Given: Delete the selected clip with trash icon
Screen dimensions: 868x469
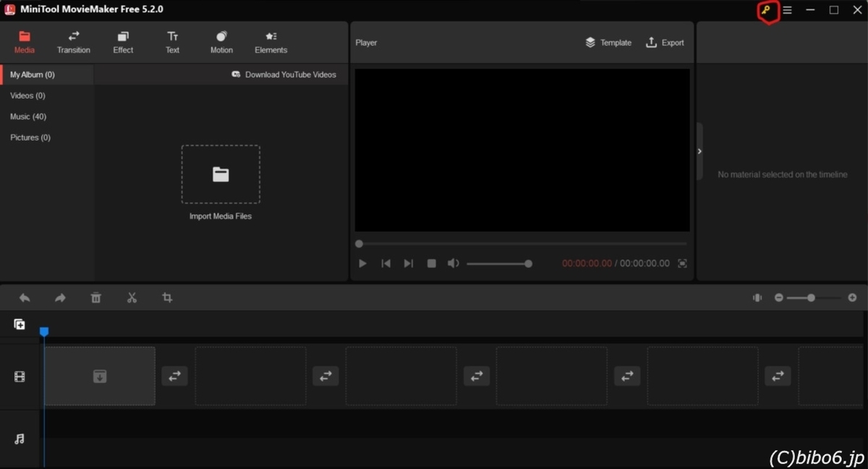Looking at the screenshot, I should click(95, 298).
